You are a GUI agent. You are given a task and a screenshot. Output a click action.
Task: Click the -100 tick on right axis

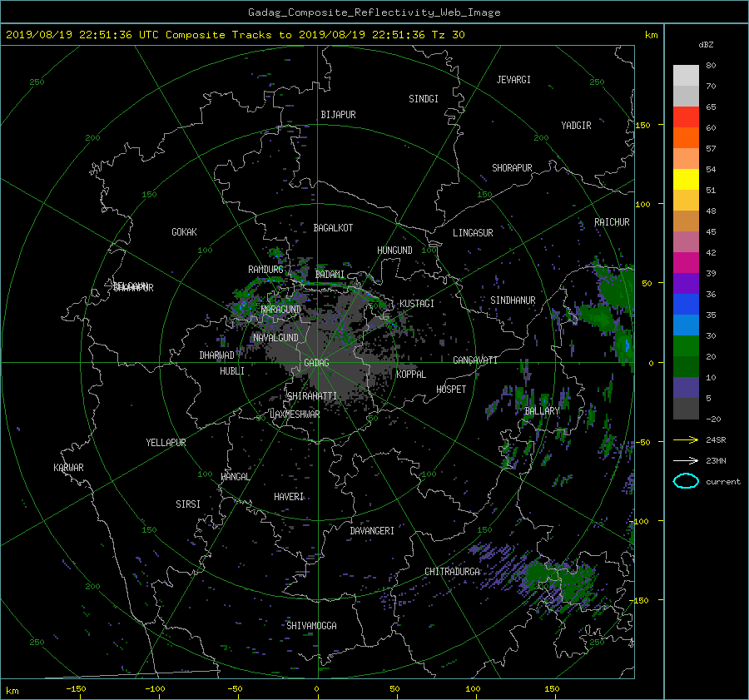(x=640, y=521)
